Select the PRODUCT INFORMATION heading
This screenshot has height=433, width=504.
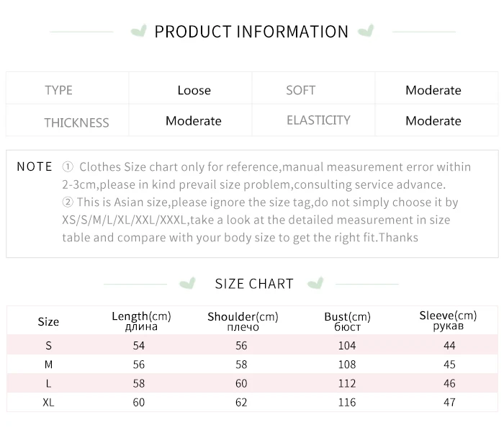(251, 32)
